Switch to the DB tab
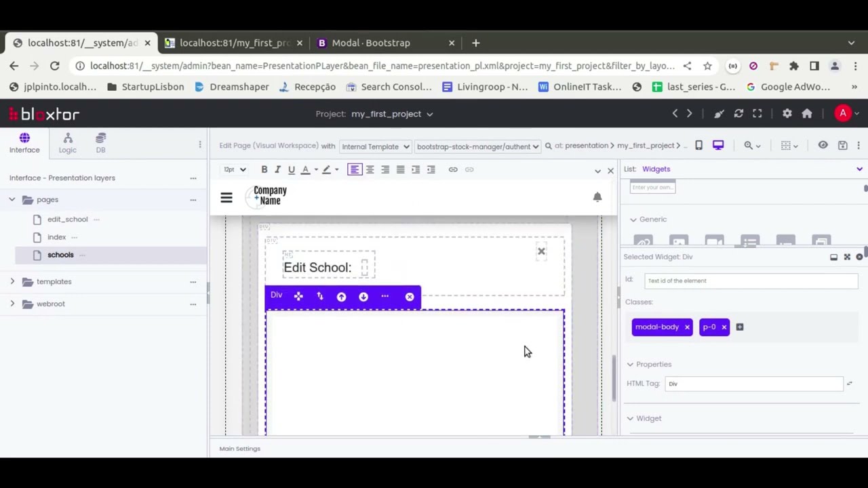Screen dimensions: 868x488 coord(100,143)
